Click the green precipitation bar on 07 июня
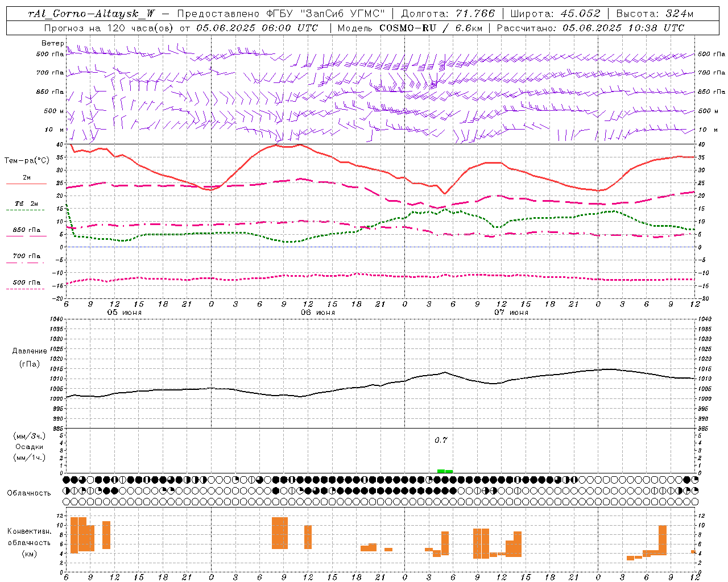Image resolution: width=728 pixels, height=582 pixels. tap(445, 471)
